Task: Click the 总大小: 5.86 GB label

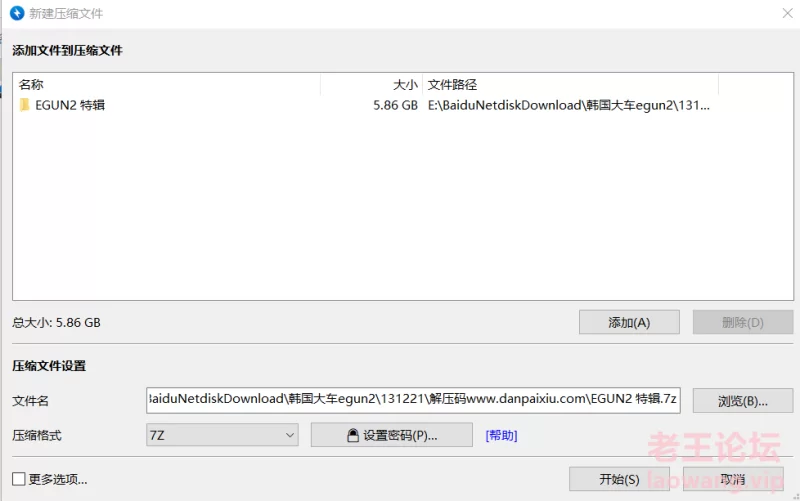Action: pos(56,322)
